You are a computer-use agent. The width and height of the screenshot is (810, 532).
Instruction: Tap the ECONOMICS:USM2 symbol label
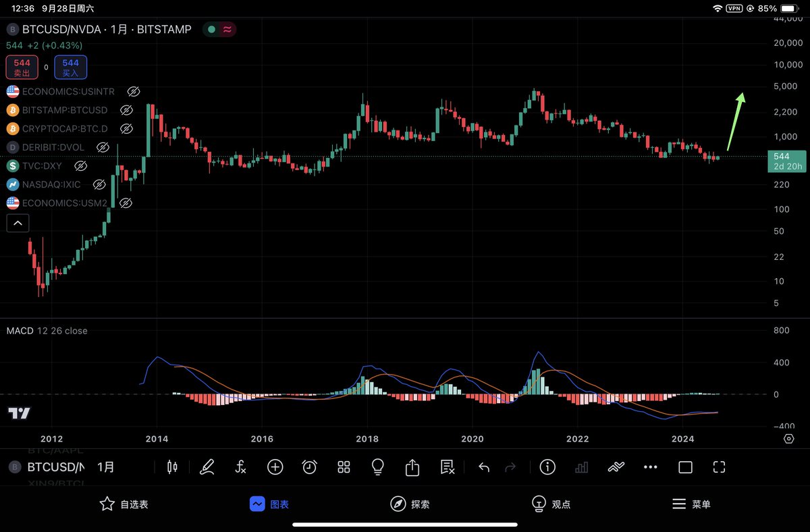65,203
